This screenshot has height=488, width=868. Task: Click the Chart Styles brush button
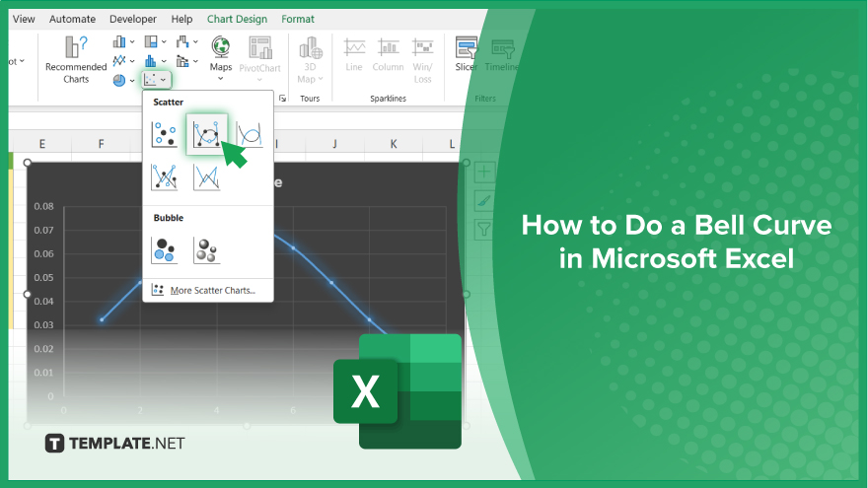(x=484, y=200)
